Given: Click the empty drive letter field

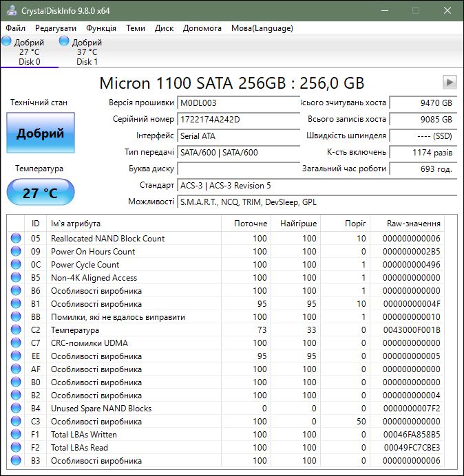Looking at the screenshot, I should coord(238,169).
